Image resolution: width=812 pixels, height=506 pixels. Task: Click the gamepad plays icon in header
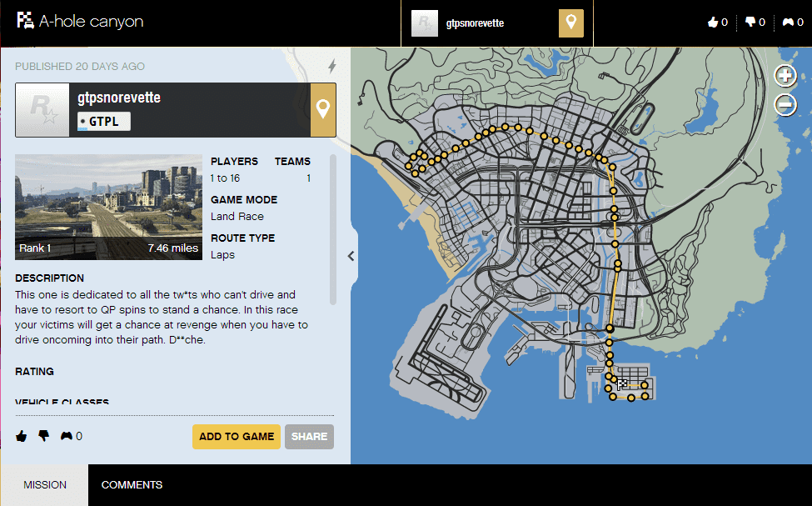click(788, 23)
